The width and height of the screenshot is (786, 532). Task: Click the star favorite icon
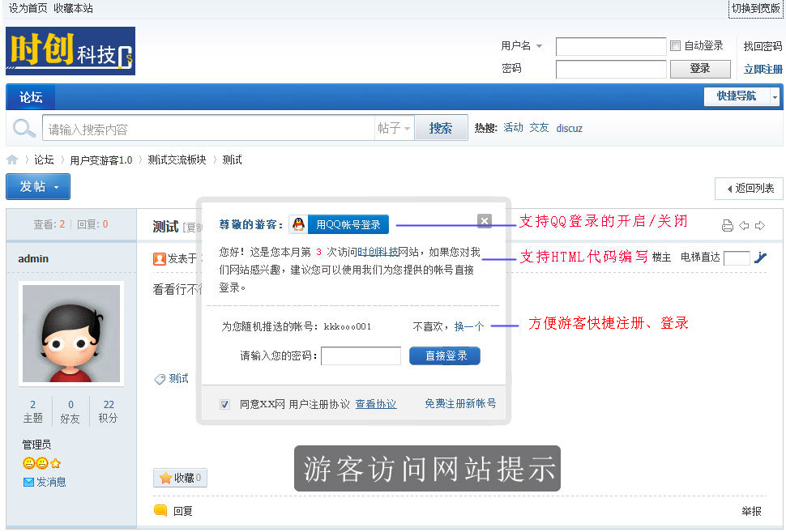click(165, 478)
